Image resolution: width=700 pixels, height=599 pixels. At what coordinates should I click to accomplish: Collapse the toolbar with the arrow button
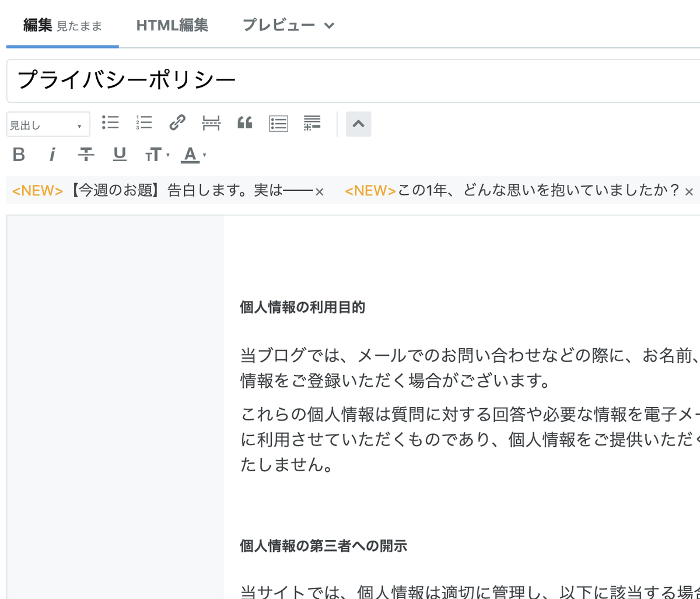tap(358, 124)
